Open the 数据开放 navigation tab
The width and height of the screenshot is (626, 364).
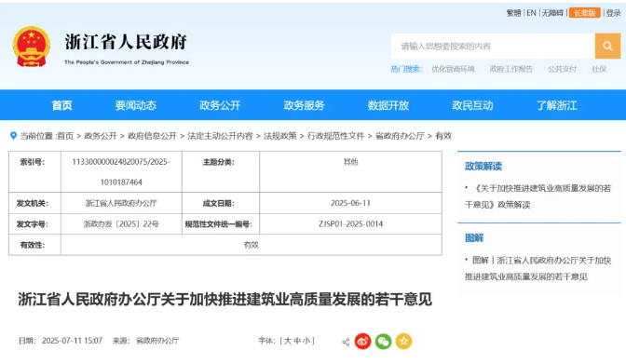pos(388,105)
